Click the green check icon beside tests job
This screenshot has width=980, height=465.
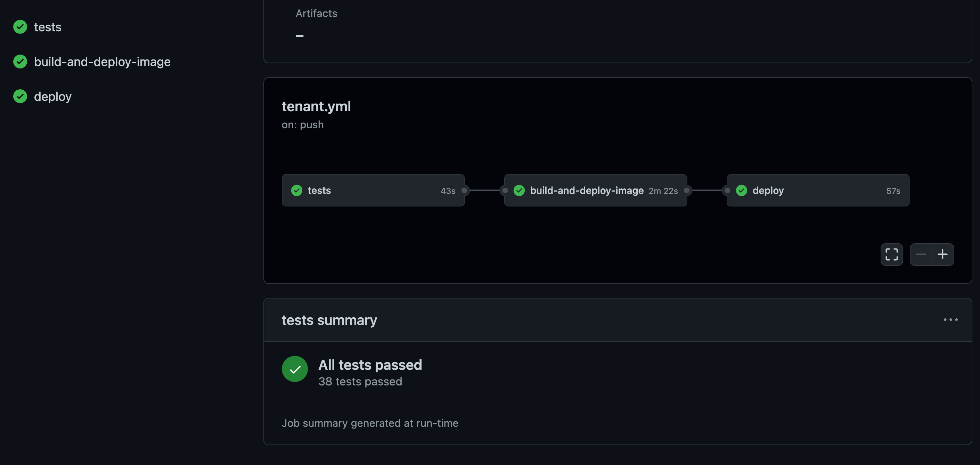click(x=20, y=27)
